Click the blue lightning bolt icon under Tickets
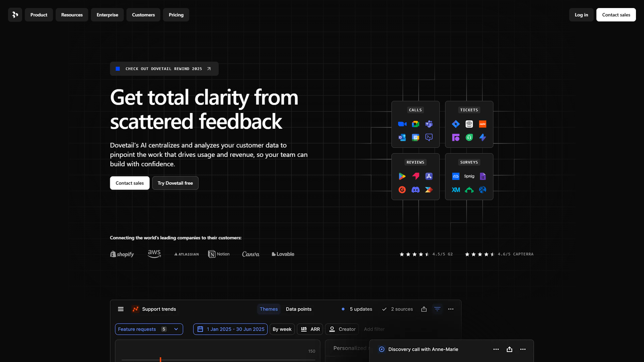 (483, 138)
